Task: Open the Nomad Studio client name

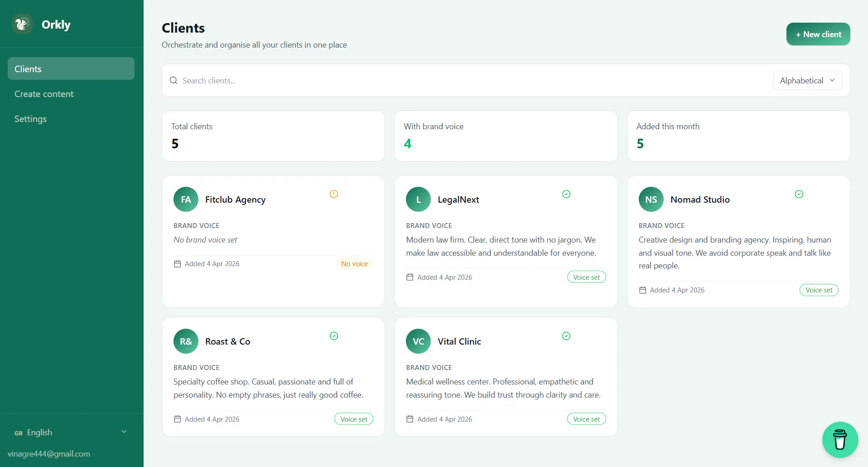Action: coord(700,199)
